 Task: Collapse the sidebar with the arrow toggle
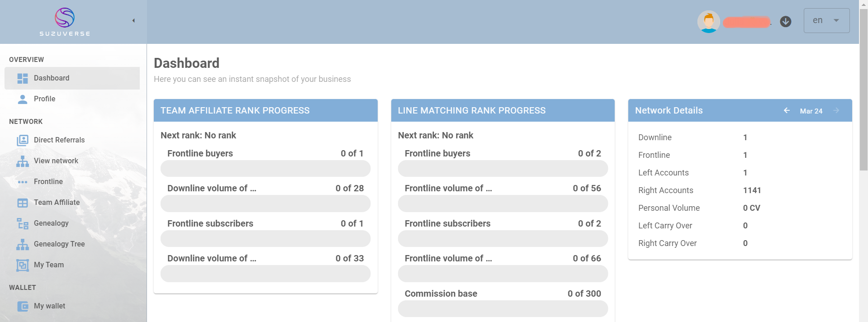(133, 20)
